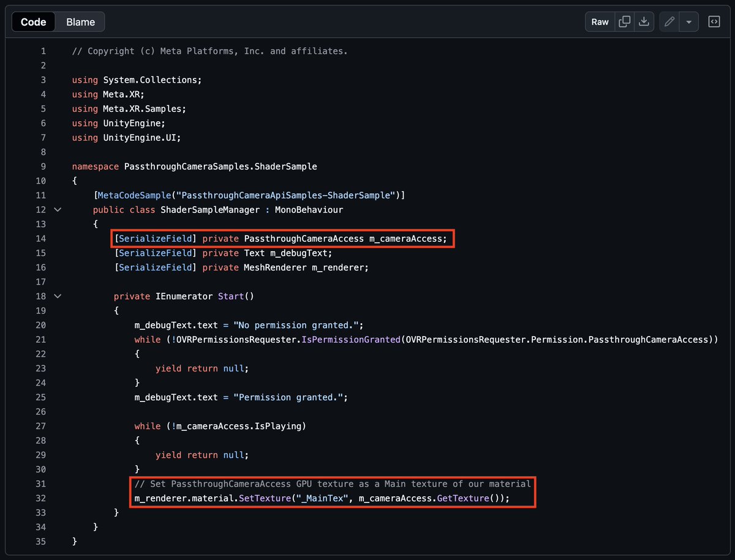735x560 pixels.
Task: Select the Code tab
Action: tap(33, 21)
